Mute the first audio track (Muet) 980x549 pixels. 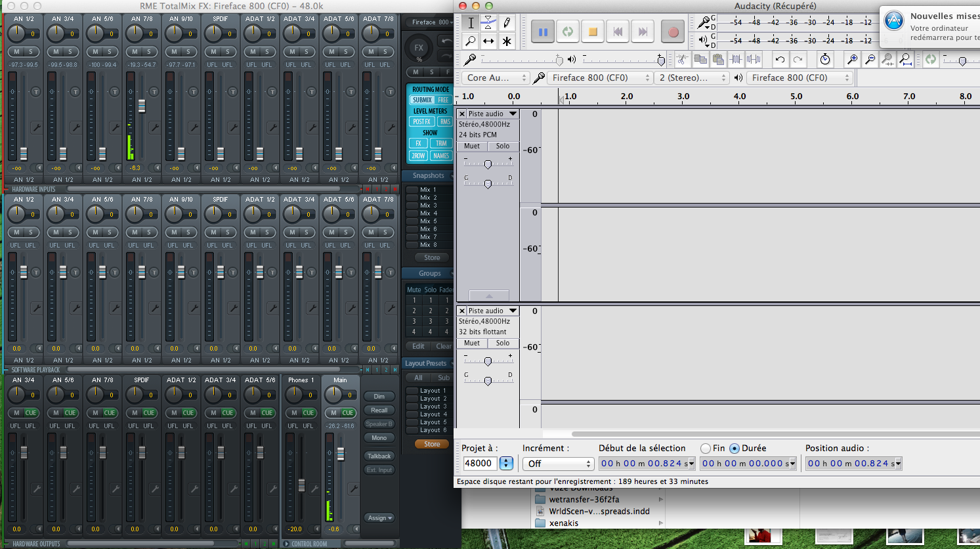pyautogui.click(x=472, y=146)
